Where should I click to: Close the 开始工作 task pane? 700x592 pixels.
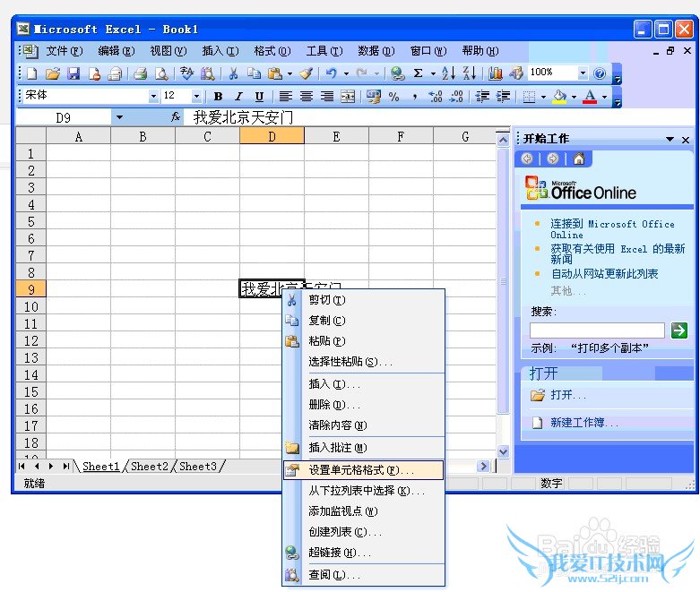[686, 140]
